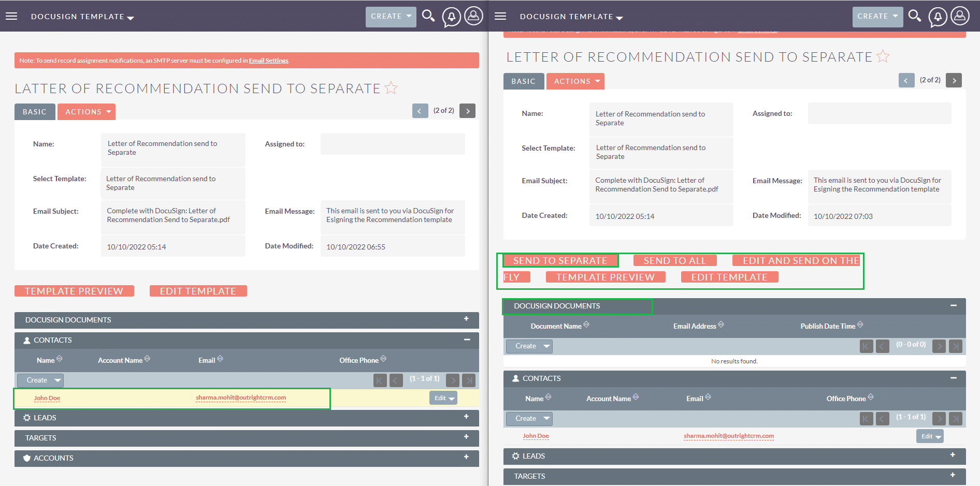The width and height of the screenshot is (980, 486).
Task: Select BASIC tab in right window
Action: coord(524,81)
